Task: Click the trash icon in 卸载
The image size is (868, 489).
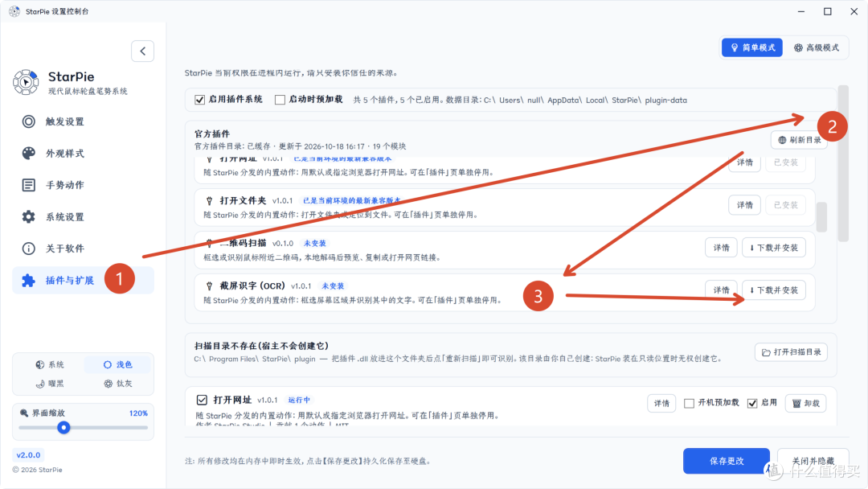Action: [796, 403]
